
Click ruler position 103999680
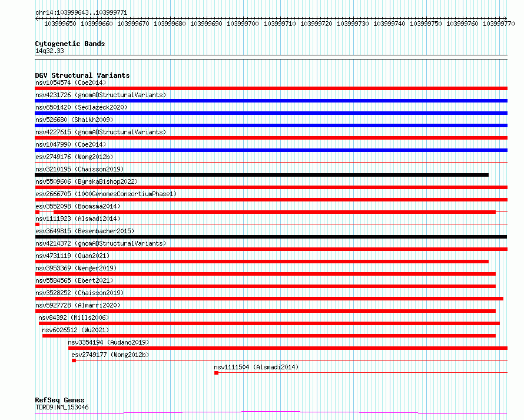pyautogui.click(x=170, y=24)
